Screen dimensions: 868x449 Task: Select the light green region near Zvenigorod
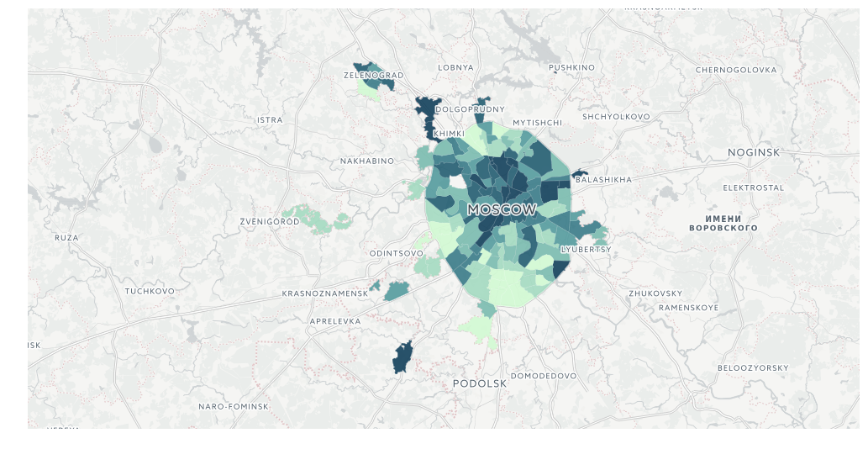click(317, 219)
